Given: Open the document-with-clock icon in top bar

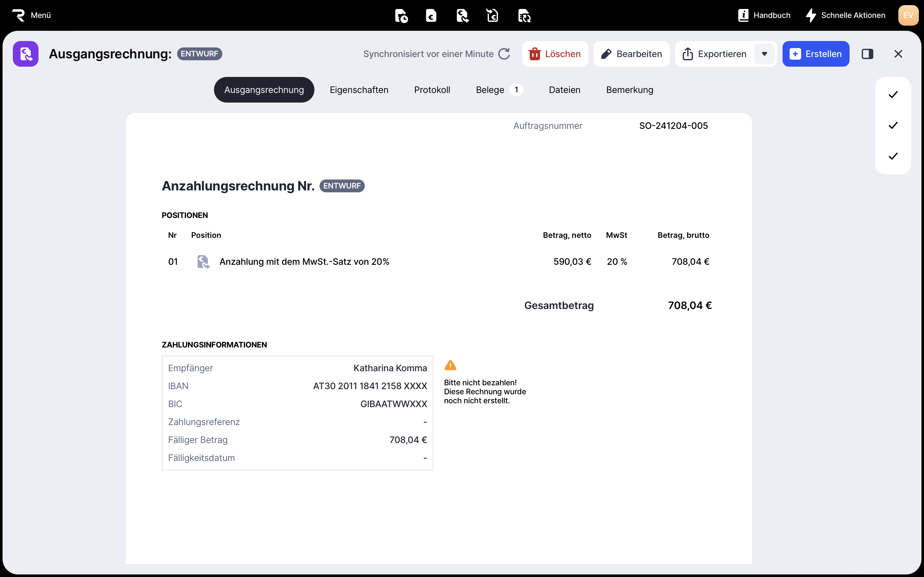Looking at the screenshot, I should click(401, 16).
